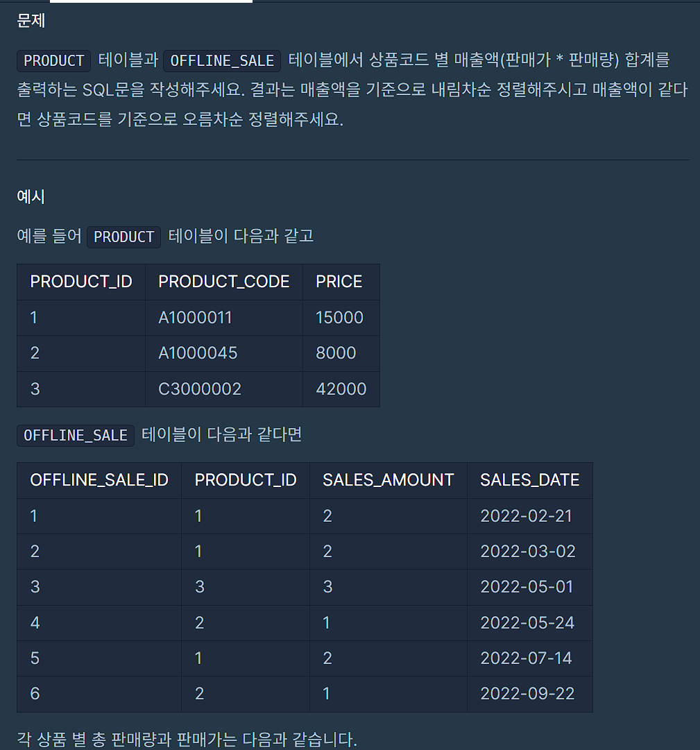This screenshot has width=700, height=750.
Task: Click the PRODUCT tag in example sentence
Action: pyautogui.click(x=124, y=237)
